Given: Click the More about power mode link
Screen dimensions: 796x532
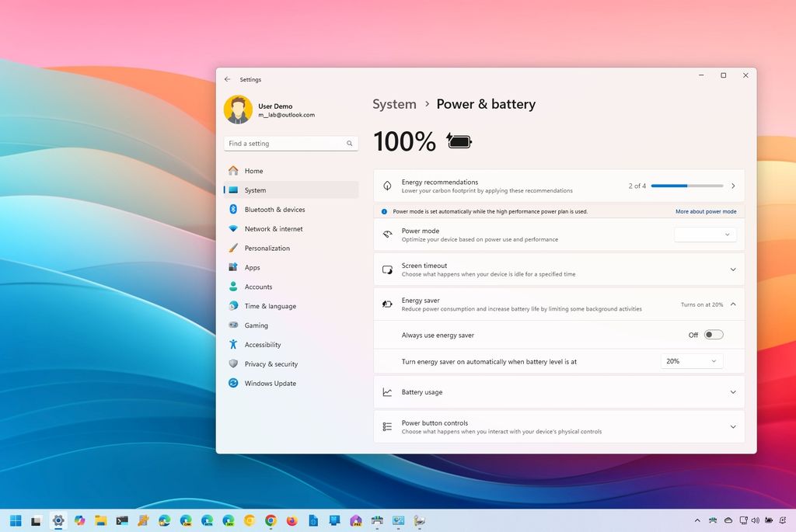Looking at the screenshot, I should click(x=705, y=211).
